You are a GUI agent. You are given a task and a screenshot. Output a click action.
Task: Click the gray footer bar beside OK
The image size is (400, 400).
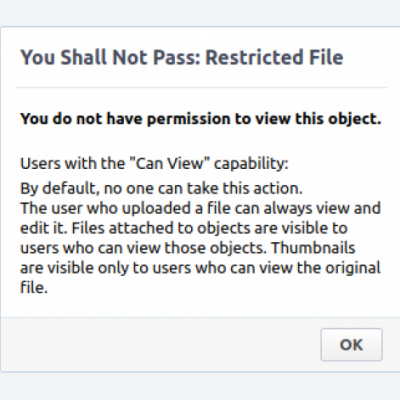[x=160, y=344]
